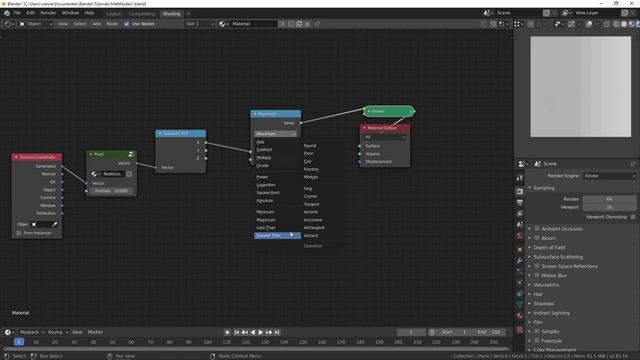Open the Object type dropdown in the header
This screenshot has height=360, width=640.
coord(36,24)
